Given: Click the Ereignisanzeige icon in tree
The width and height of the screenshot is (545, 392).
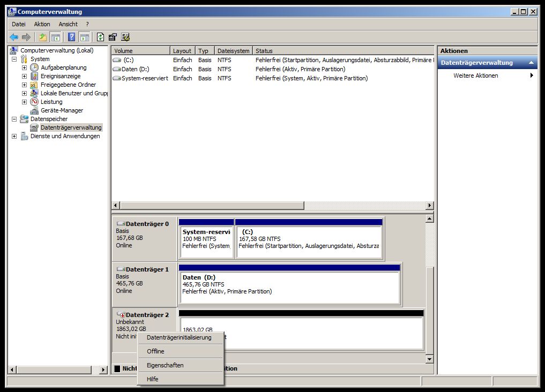Looking at the screenshot, I should coord(34,76).
